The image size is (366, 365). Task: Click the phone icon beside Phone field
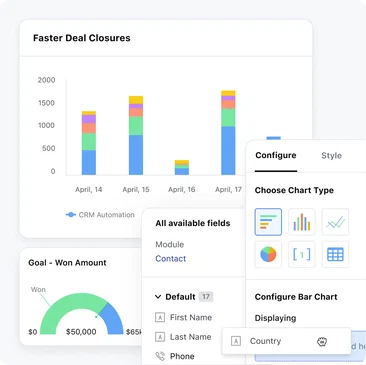click(x=160, y=356)
